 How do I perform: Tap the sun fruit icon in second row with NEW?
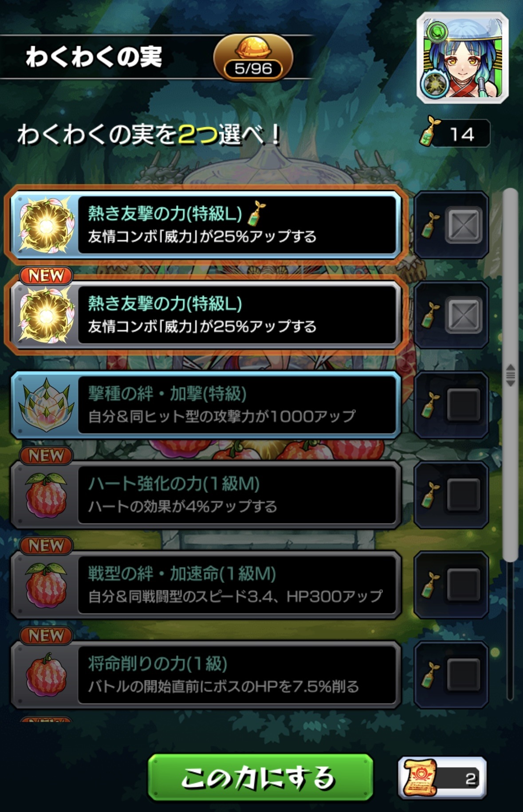(x=46, y=316)
